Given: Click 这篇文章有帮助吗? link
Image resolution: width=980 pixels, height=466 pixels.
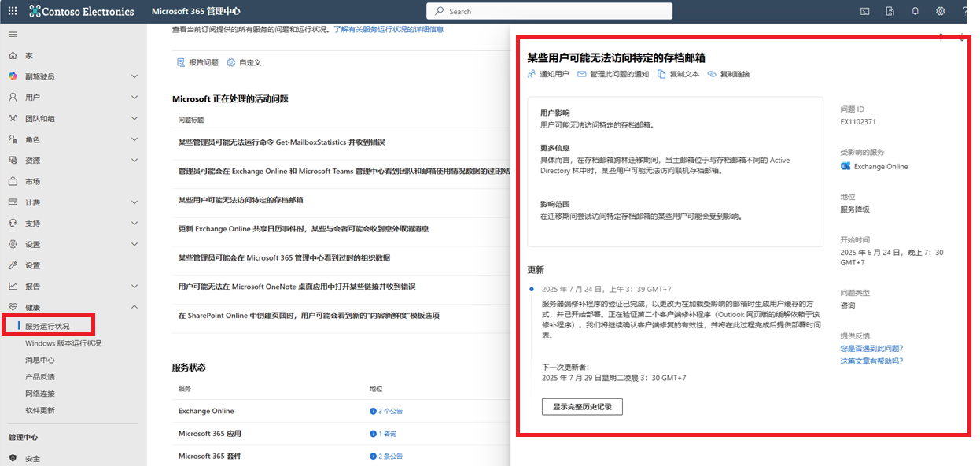Looking at the screenshot, I should 871,361.
